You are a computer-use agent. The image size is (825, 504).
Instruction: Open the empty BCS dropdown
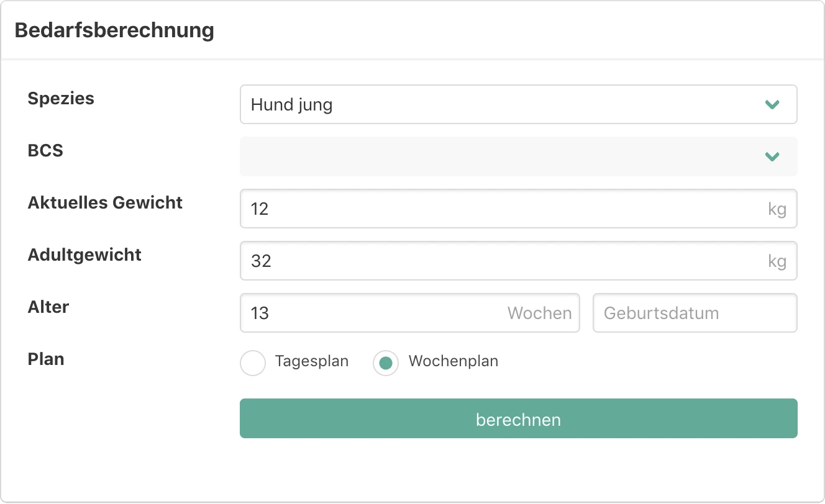[x=519, y=156]
